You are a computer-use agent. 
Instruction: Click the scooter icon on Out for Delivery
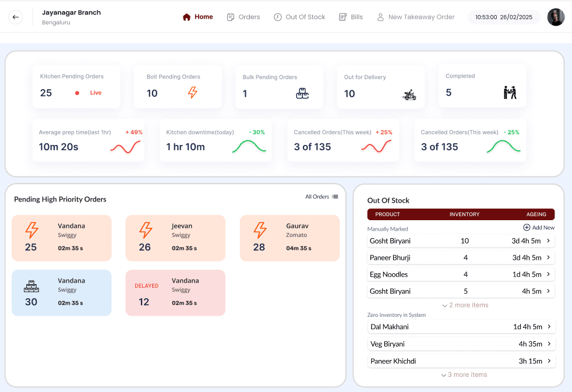(410, 94)
